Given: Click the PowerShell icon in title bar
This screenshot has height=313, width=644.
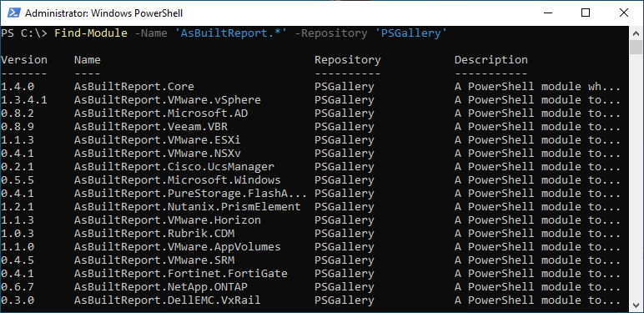Looking at the screenshot, I should tap(13, 13).
